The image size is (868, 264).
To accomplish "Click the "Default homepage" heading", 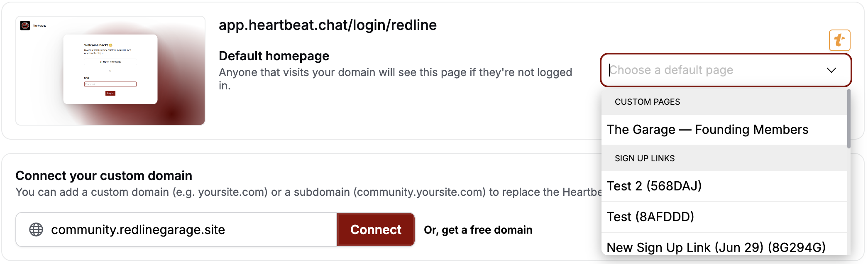I will [274, 56].
